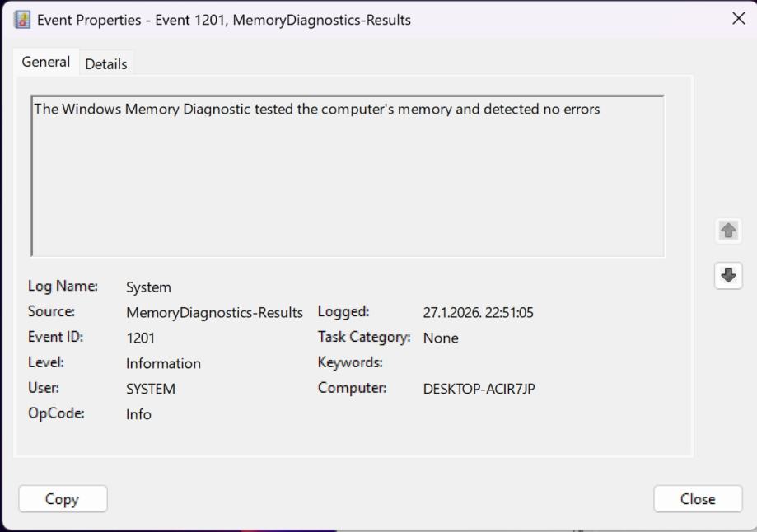Screen dimensions: 757x532
Task: Click the Logged date 27.1.2026. 22:51:05
Action: tap(478, 313)
